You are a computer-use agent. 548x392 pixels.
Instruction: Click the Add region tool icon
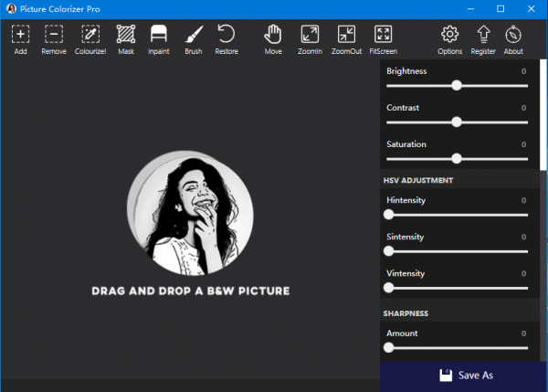click(x=21, y=35)
